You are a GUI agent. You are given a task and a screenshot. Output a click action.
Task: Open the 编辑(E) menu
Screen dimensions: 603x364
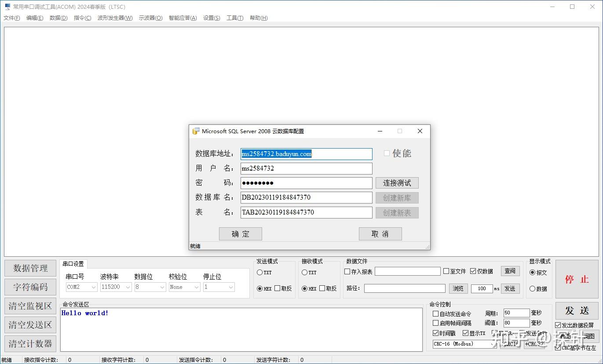[x=35, y=18]
